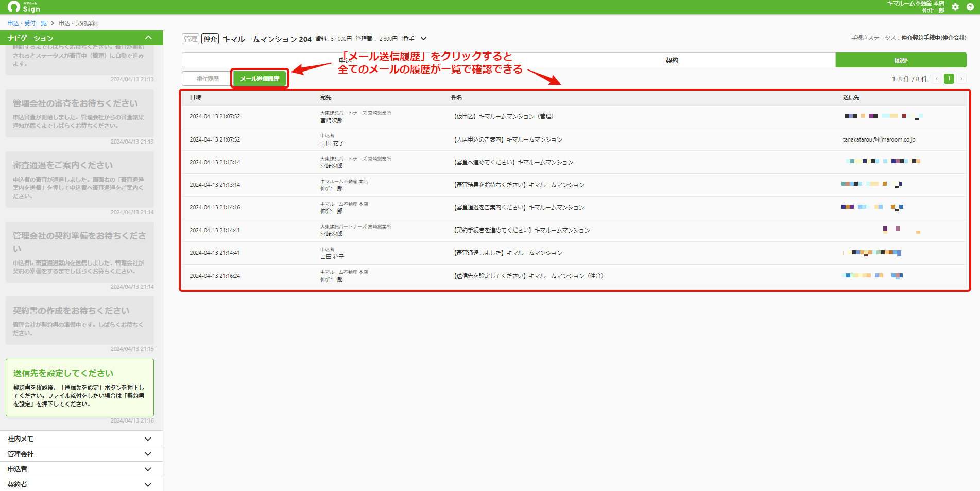Click the 1-8 件 / 8 件 result count
This screenshot has height=491, width=980.
910,79
